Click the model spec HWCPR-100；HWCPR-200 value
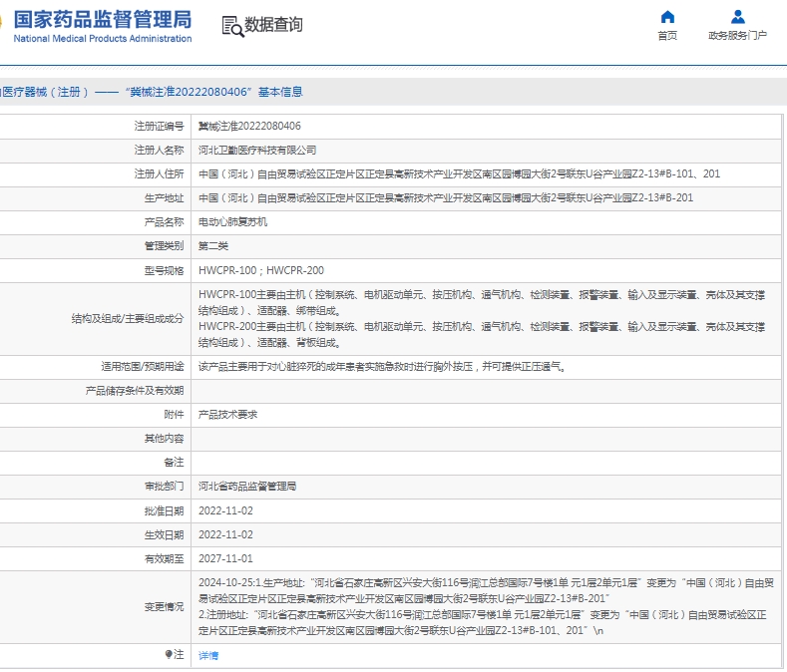 pyautogui.click(x=260, y=270)
